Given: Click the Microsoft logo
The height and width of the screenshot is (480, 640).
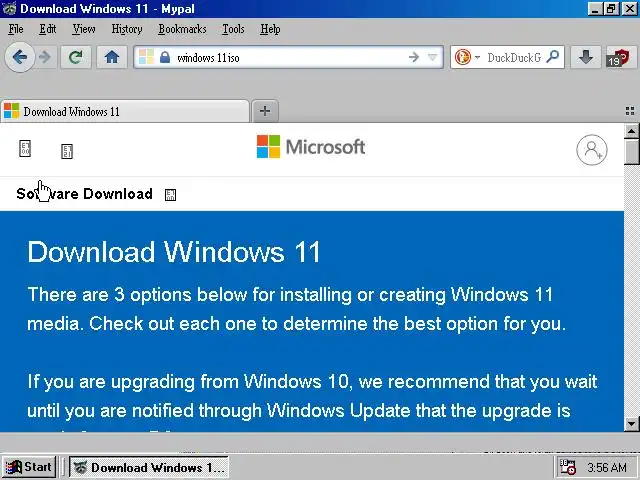Looking at the screenshot, I should coord(311,147).
